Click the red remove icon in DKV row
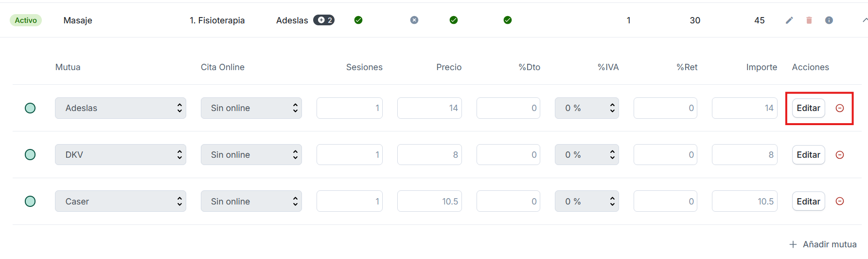This screenshot has width=868, height=259. point(840,155)
